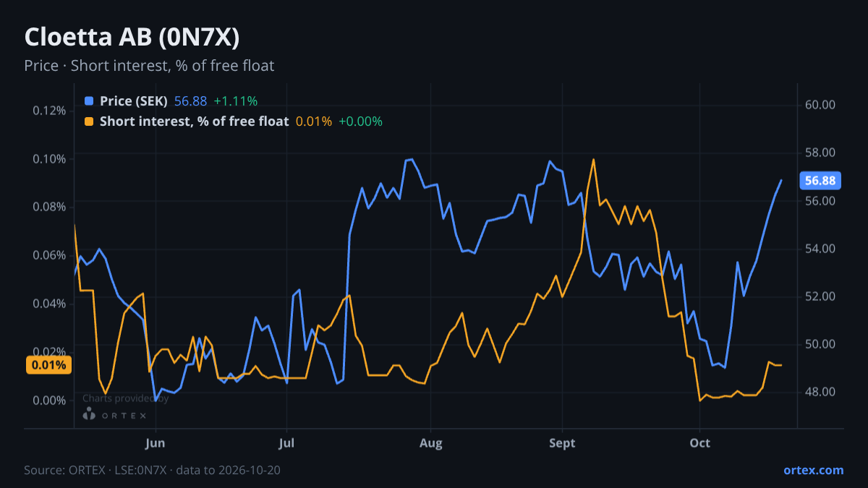The height and width of the screenshot is (488, 868).
Task: Click the 50.00 right axis label
Action: click(820, 344)
